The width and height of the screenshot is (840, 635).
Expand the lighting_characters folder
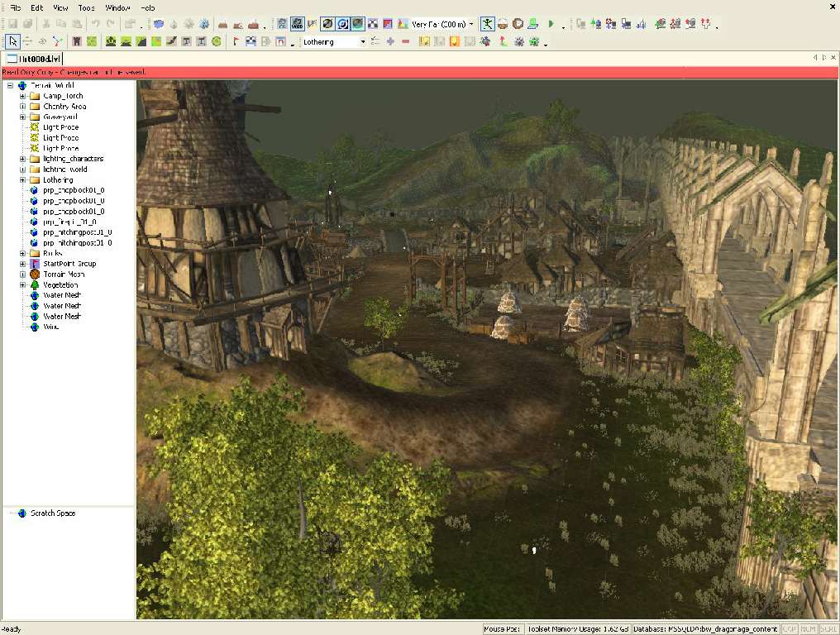(22, 159)
